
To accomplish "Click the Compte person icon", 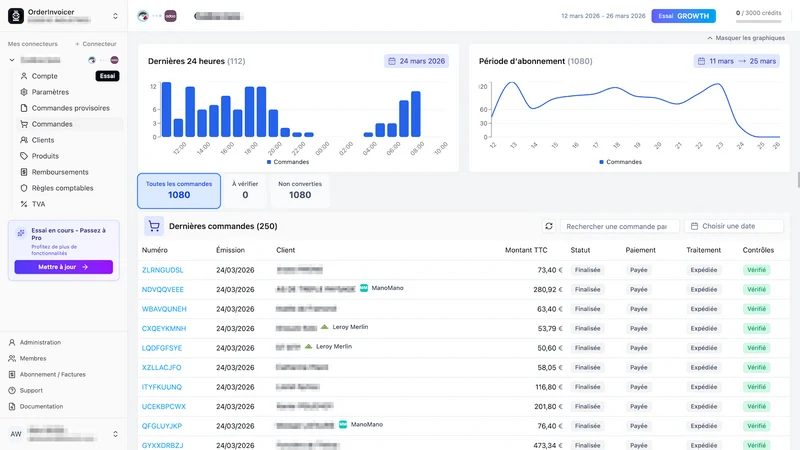I will click(23, 76).
